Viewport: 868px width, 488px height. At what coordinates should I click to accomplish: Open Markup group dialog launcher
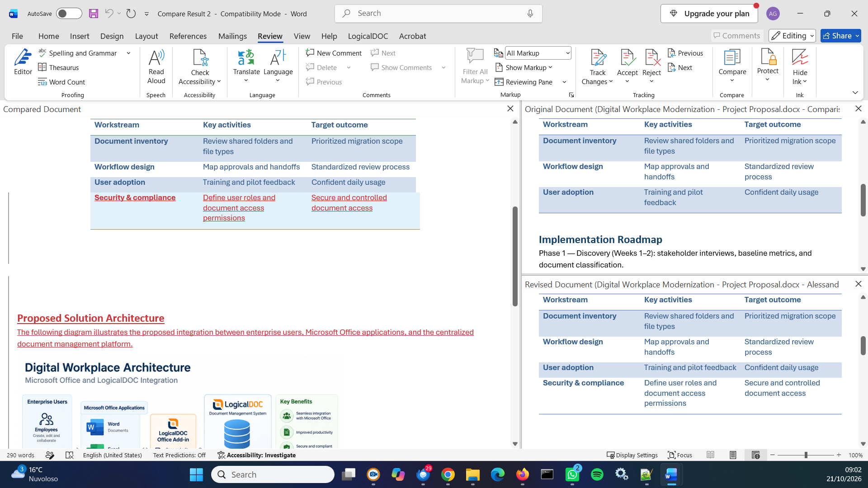coord(571,95)
